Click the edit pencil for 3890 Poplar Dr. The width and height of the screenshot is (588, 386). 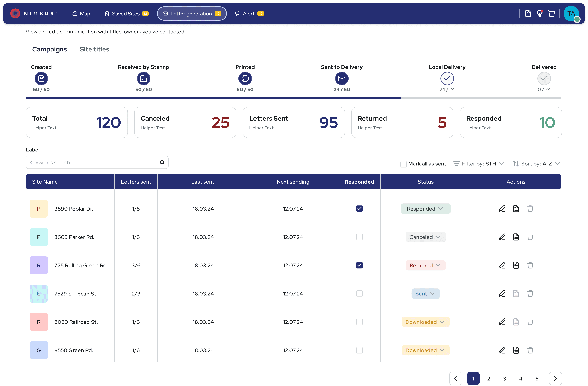point(502,209)
